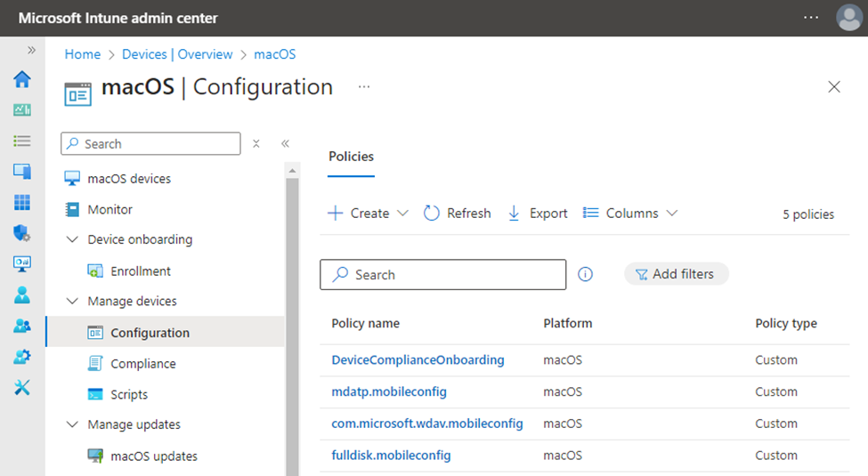Screen dimensions: 868x476
Task: Open the Dashboard chart icon in sidebar
Action: (x=22, y=110)
